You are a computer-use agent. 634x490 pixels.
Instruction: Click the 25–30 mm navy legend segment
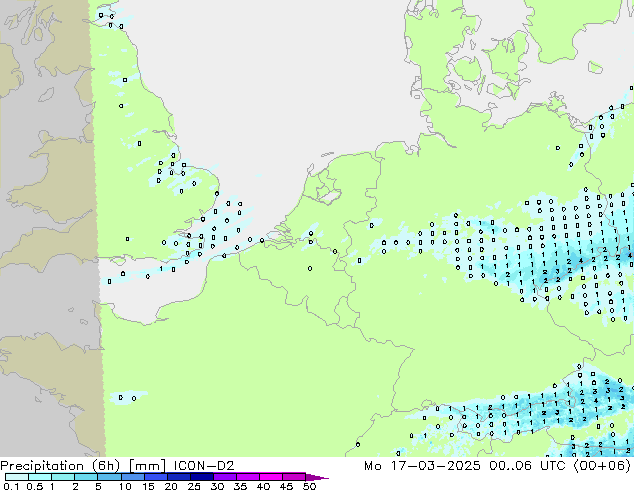202,477
